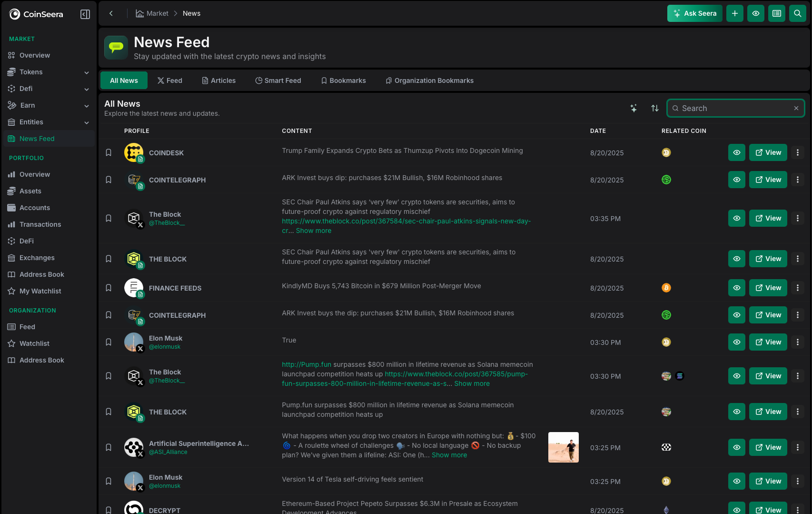The height and width of the screenshot is (514, 812).
Task: Switch to the Articles tab
Action: (x=219, y=81)
